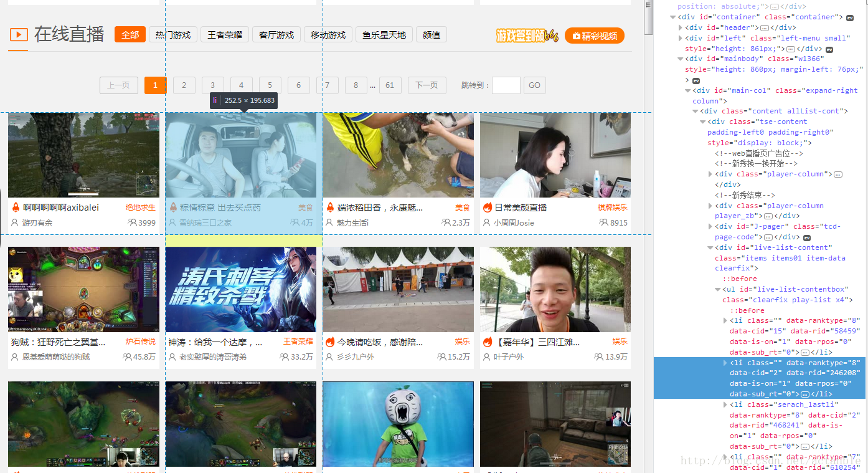The width and height of the screenshot is (868, 473).
Task: Click the flame icon beside 今晚请吃饭
Action: coord(331,342)
